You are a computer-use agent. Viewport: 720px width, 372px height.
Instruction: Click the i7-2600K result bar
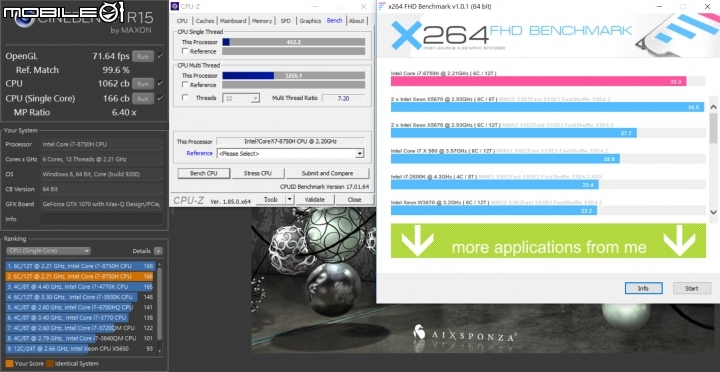pyautogui.click(x=495, y=185)
